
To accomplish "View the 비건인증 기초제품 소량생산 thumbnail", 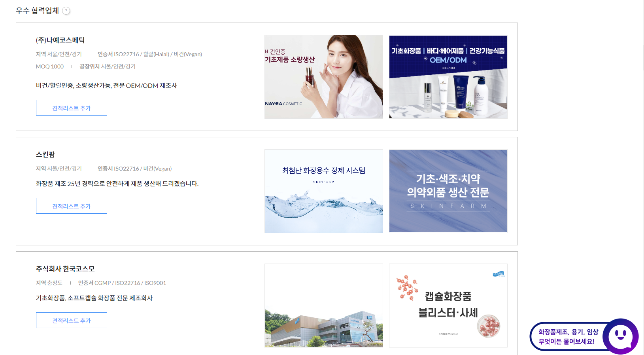I will click(324, 77).
